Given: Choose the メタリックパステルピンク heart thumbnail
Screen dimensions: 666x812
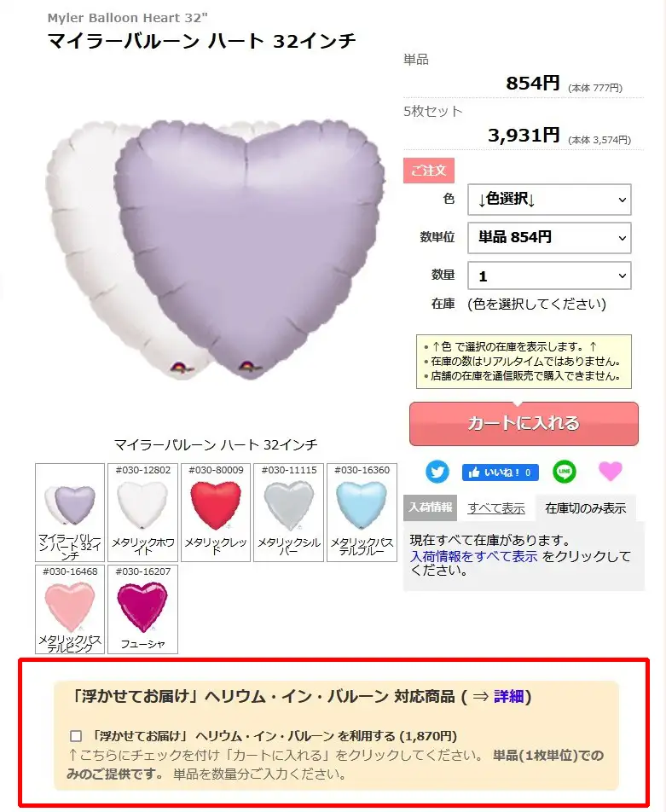Looking at the screenshot, I should click(70, 609).
